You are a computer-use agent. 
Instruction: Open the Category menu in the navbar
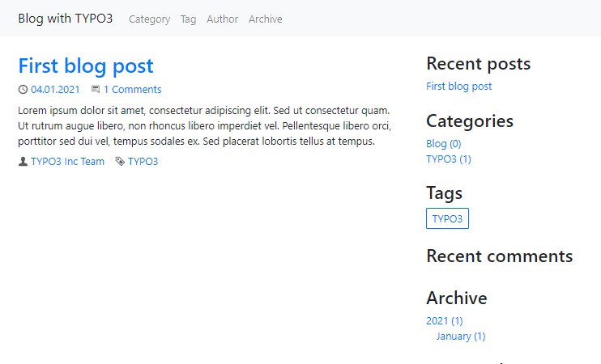click(x=149, y=19)
